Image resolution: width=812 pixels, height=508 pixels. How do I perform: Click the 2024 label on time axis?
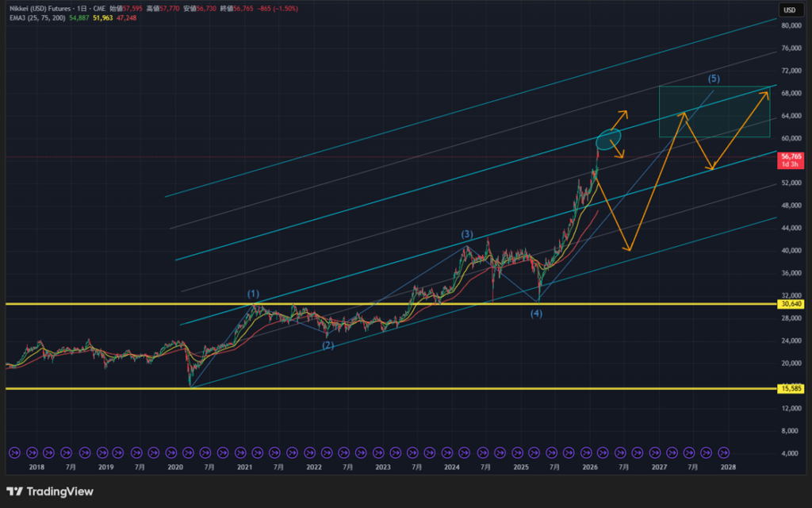click(x=451, y=468)
